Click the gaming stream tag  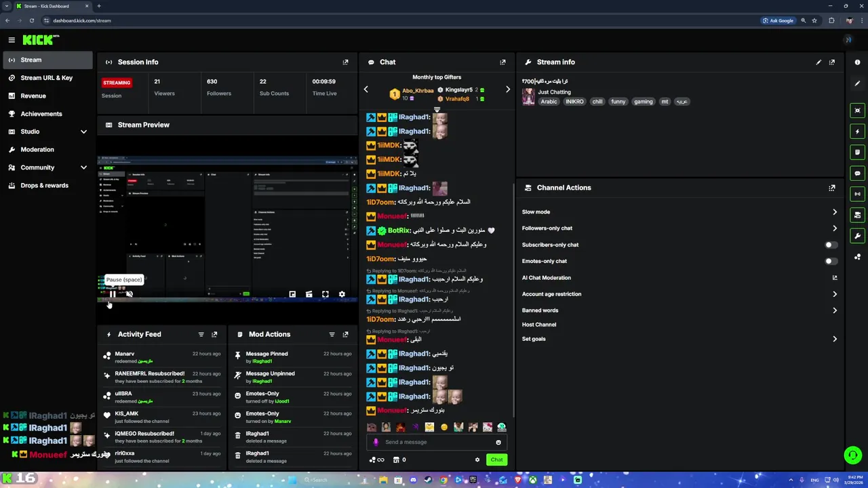[643, 102]
